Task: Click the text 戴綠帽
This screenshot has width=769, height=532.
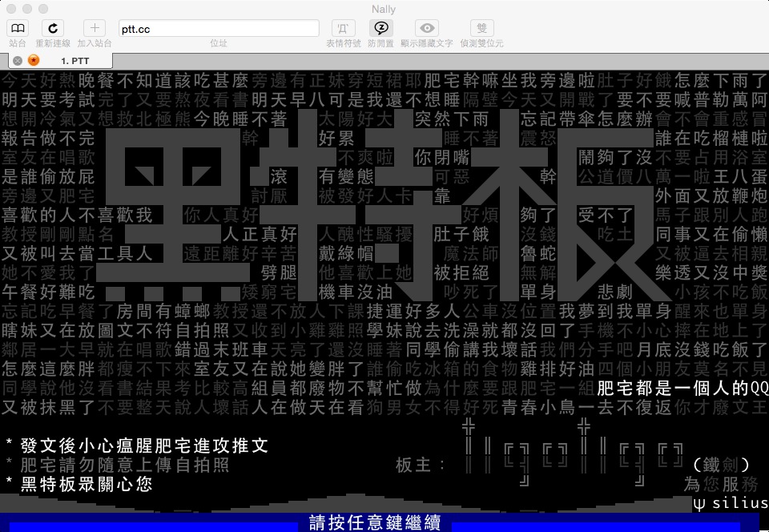Action: pos(346,254)
